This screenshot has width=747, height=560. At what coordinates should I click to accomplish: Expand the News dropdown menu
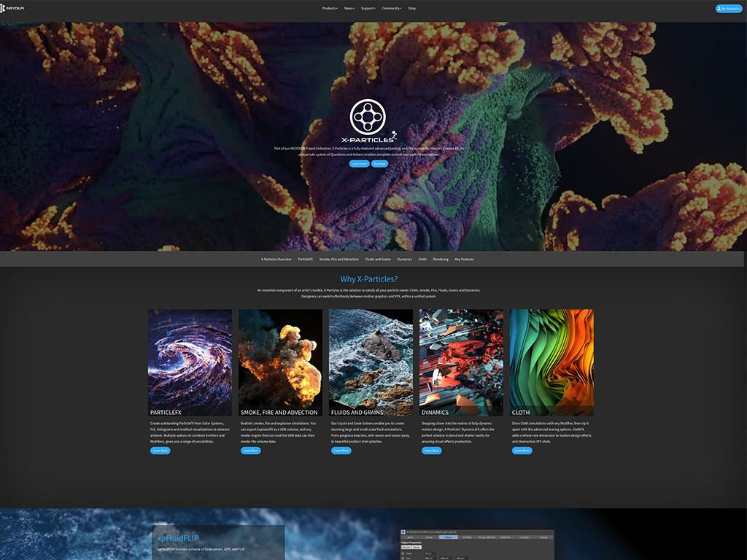click(x=349, y=9)
